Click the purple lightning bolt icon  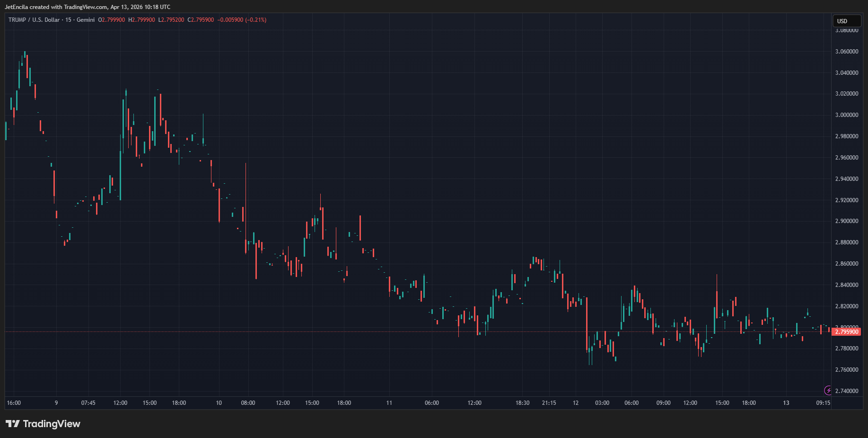828,391
